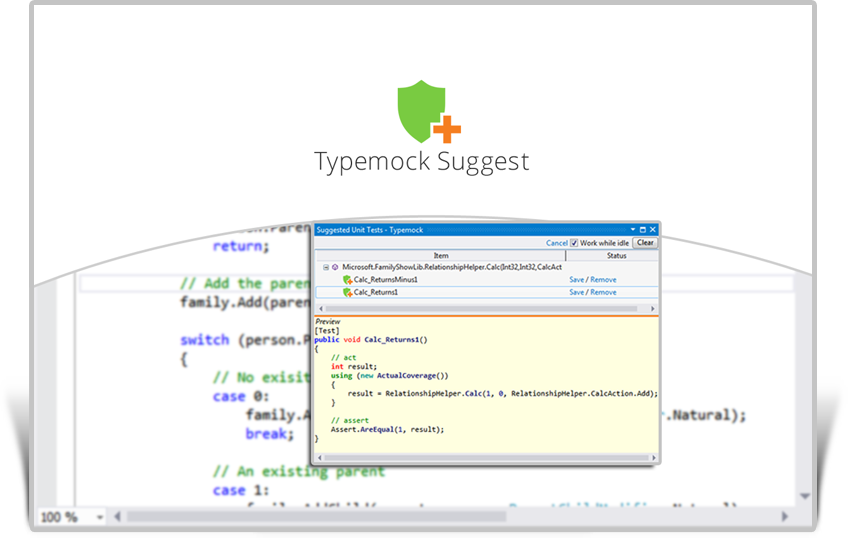
Task: Click "family.Add(paren" in the background editor
Action: pyautogui.click(x=247, y=302)
